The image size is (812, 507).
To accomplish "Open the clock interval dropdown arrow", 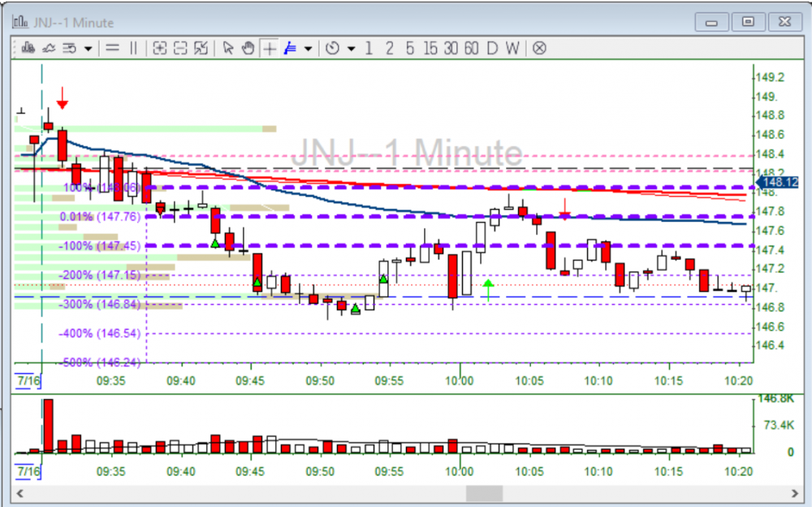I will 351,49.
